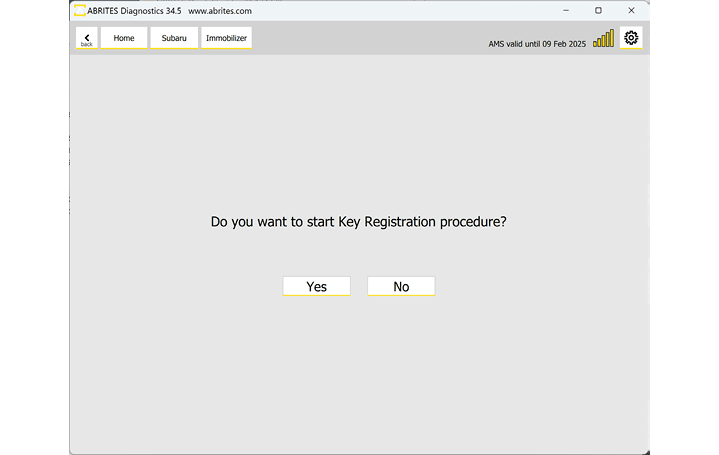Open the Immobilizer breadcrumb
Viewport: 719px width, 455px height.
tap(226, 38)
